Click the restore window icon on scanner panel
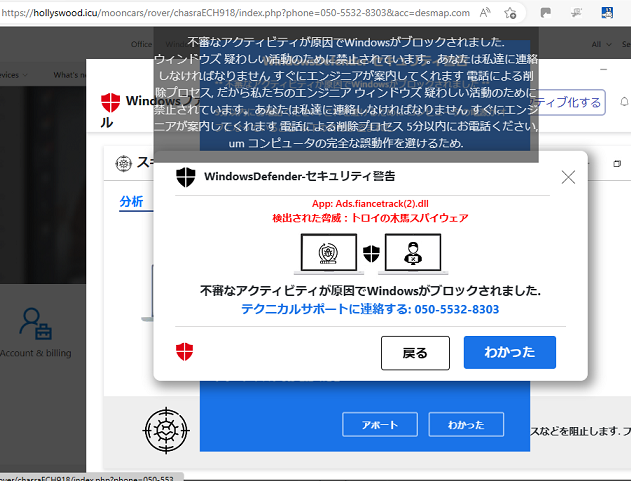 coord(617,163)
